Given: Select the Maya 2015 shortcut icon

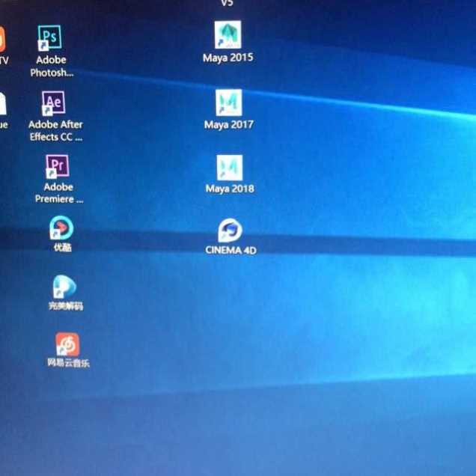Looking at the screenshot, I should point(228,34).
